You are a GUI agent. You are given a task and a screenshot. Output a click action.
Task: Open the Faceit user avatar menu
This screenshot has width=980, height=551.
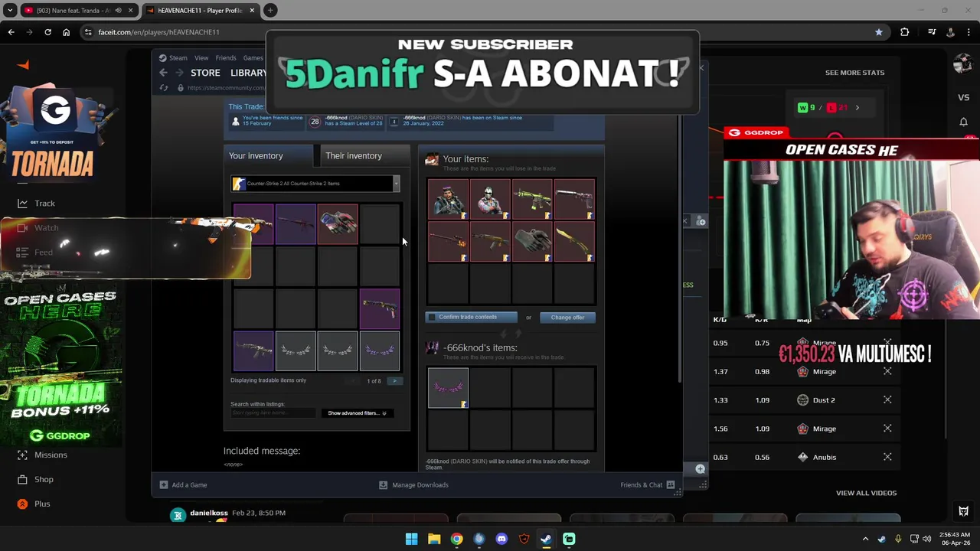tap(963, 64)
